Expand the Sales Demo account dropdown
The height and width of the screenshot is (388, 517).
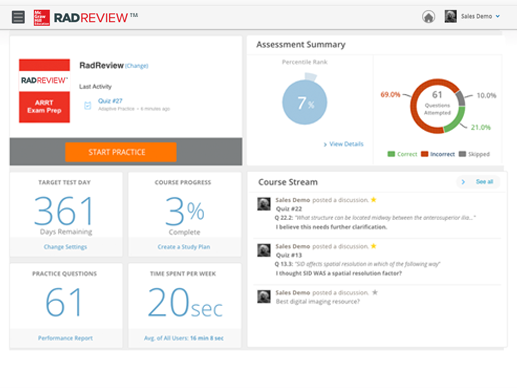point(498,16)
